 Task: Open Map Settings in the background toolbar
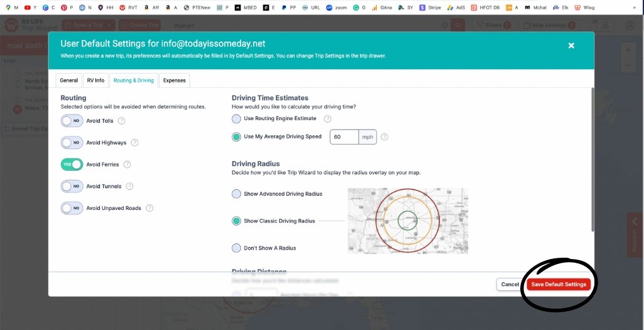pos(550,25)
